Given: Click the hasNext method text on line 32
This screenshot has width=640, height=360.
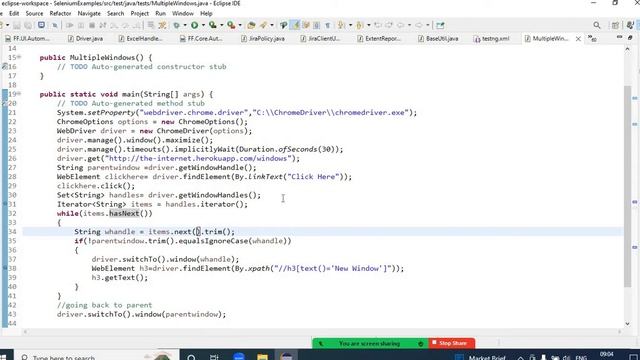Looking at the screenshot, I should [x=124, y=213].
